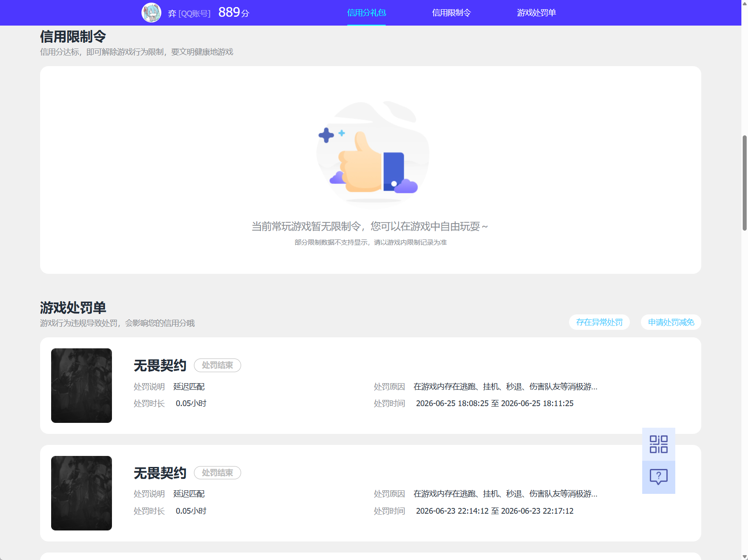
Task: Click 延迟匹配 in the 2026-06-25 record
Action: [189, 387]
